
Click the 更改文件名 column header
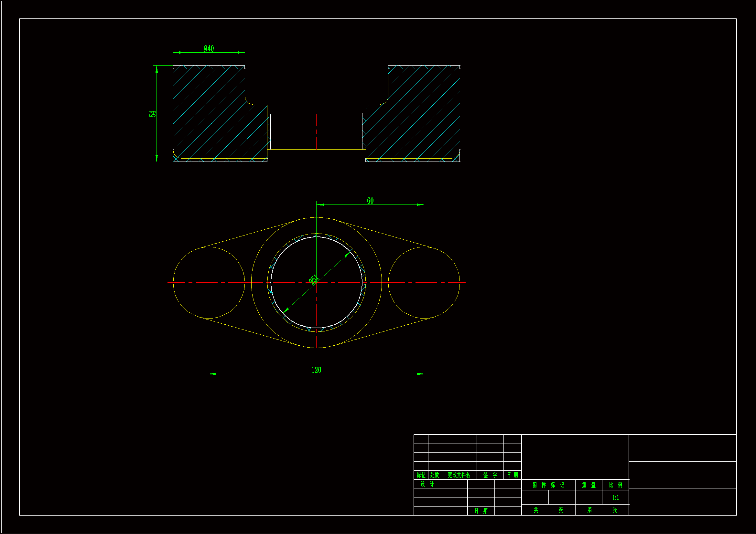459,475
